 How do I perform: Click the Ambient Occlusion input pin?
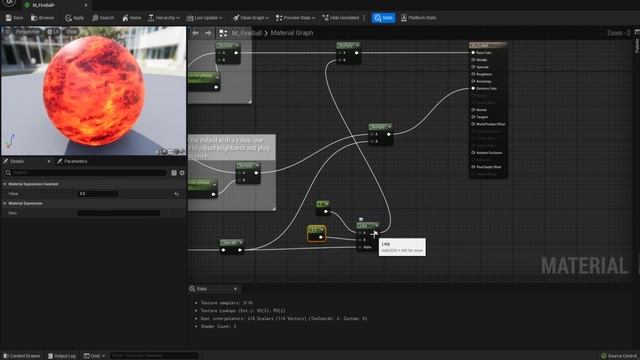(x=473, y=153)
